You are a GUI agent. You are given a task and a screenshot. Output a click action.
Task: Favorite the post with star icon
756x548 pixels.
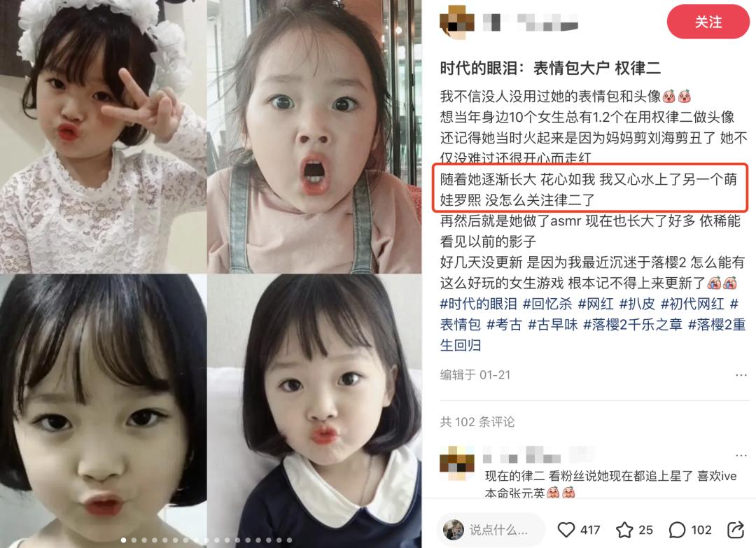(x=624, y=530)
